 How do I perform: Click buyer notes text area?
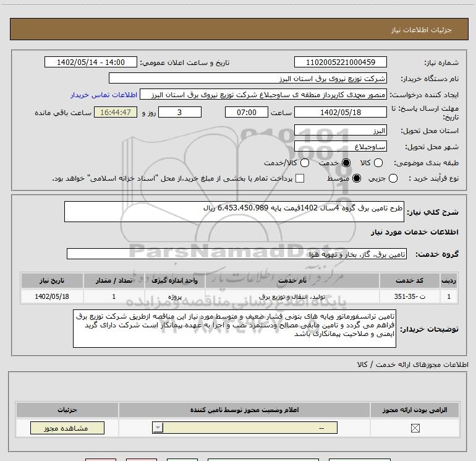pos(234,329)
